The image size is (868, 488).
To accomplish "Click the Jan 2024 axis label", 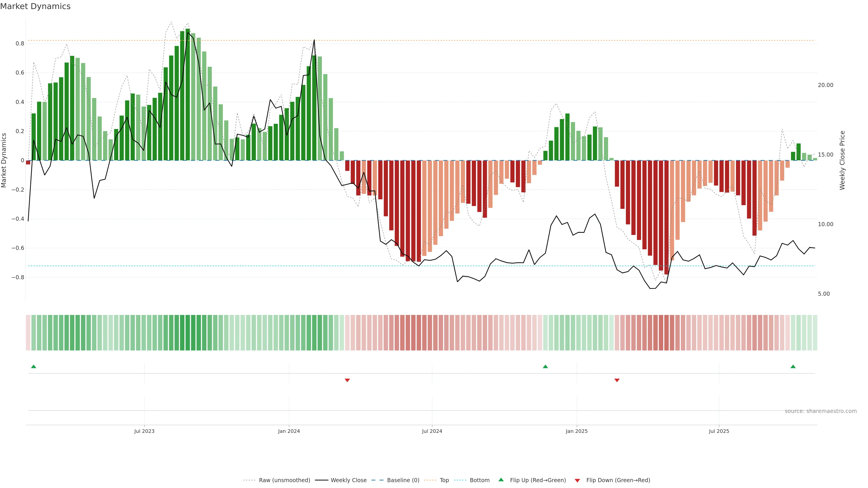I will (289, 431).
